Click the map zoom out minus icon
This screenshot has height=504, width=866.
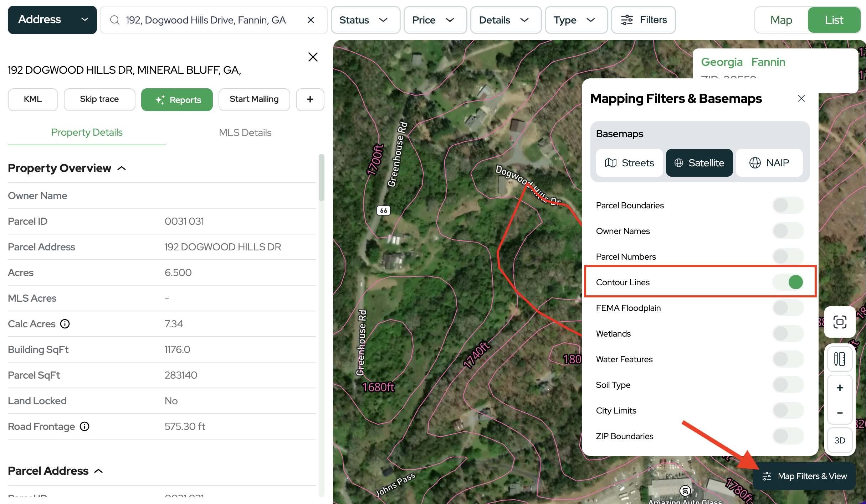tap(840, 413)
